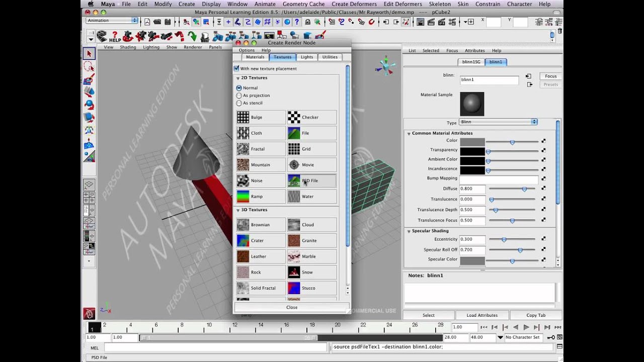The width and height of the screenshot is (644, 362).
Task: Open the toolbox layout arrow menu
Action: [89, 261]
